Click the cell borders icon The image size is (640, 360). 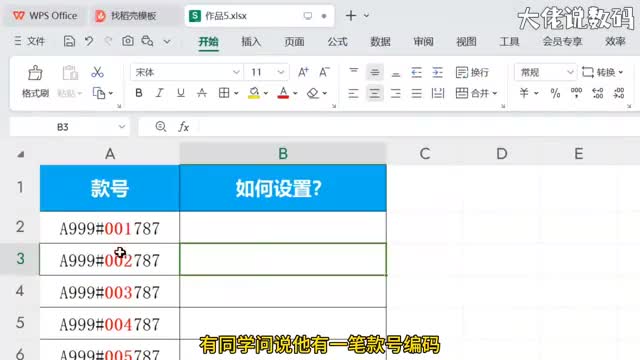pyautogui.click(x=224, y=93)
